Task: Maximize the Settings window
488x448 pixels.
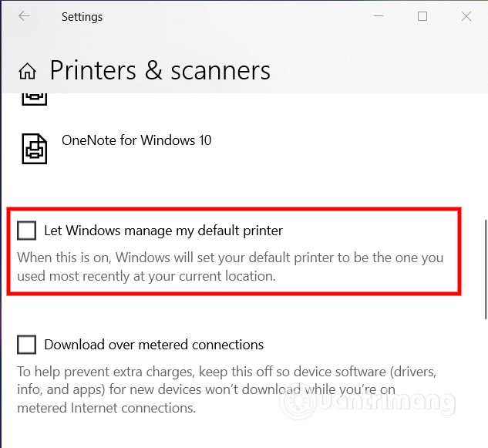Action: coord(422,16)
